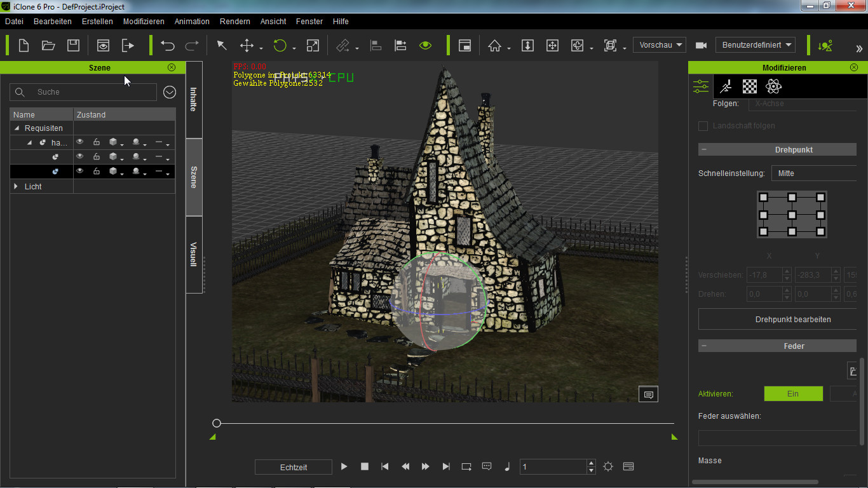Open the Material checkerboard tab icon
This screenshot has width=868, height=488.
(750, 86)
